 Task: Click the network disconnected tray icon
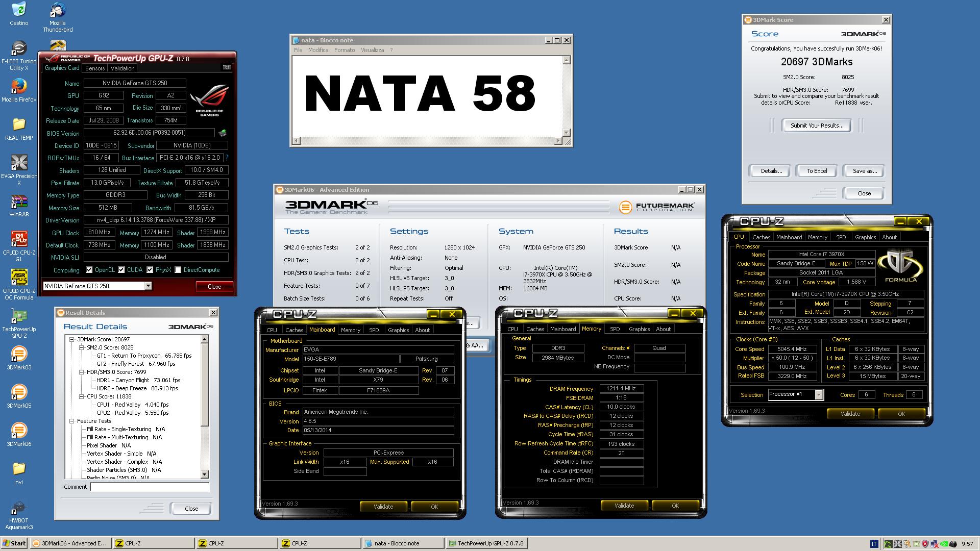pyautogui.click(x=935, y=544)
